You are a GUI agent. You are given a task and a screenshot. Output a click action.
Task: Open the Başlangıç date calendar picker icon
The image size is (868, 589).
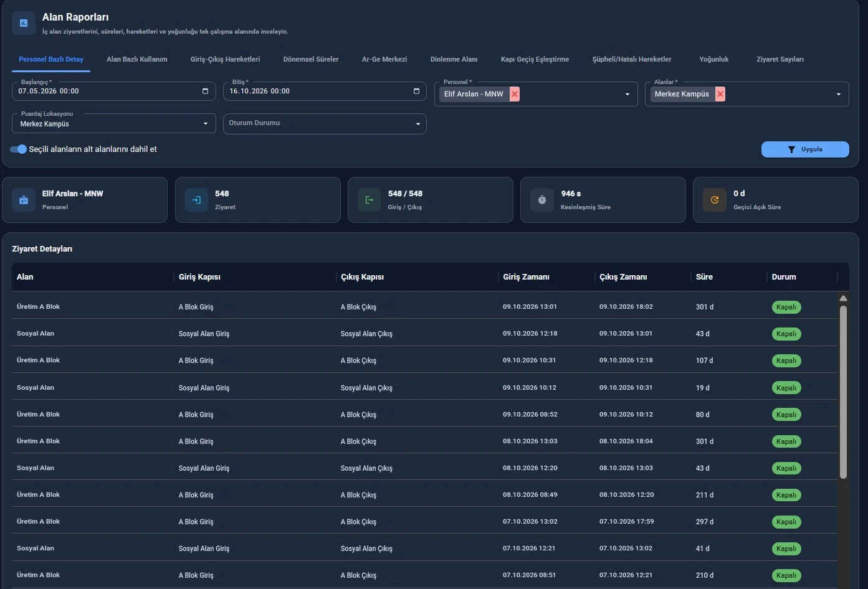(205, 92)
